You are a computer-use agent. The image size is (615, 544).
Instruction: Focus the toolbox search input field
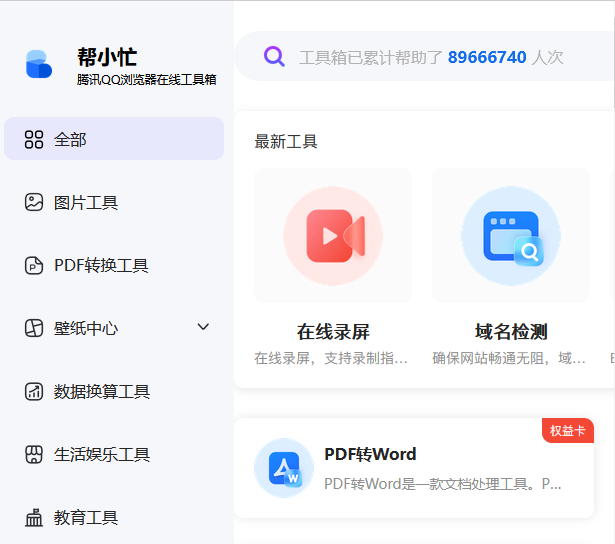click(x=425, y=56)
